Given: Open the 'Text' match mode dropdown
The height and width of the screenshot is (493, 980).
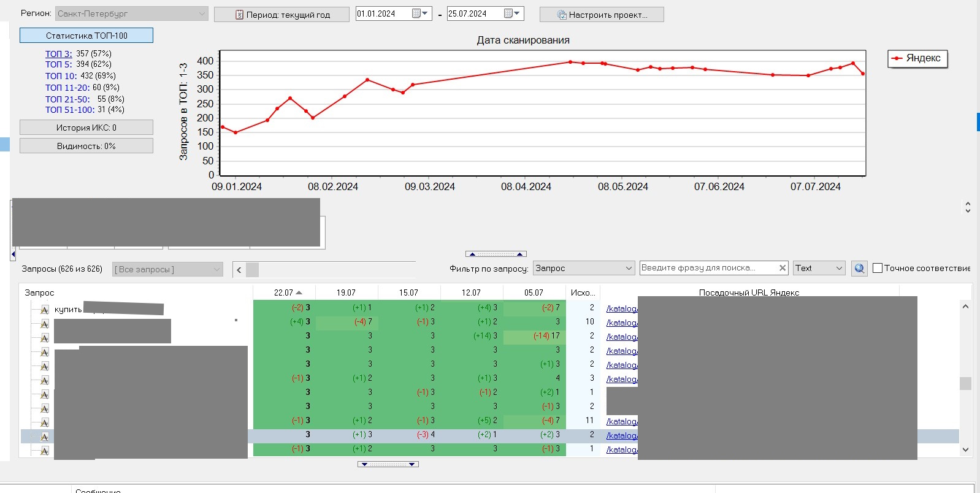Looking at the screenshot, I should pyautogui.click(x=819, y=268).
